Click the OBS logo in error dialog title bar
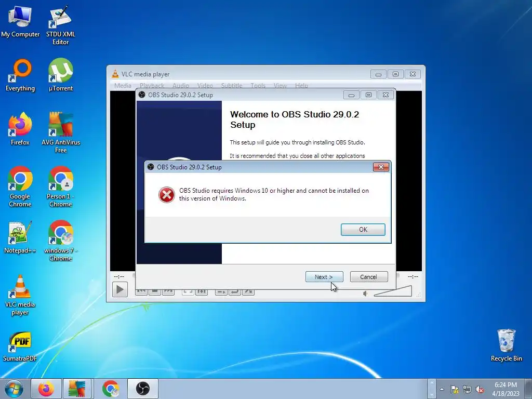Viewport: 532px width, 399px height. 151,167
